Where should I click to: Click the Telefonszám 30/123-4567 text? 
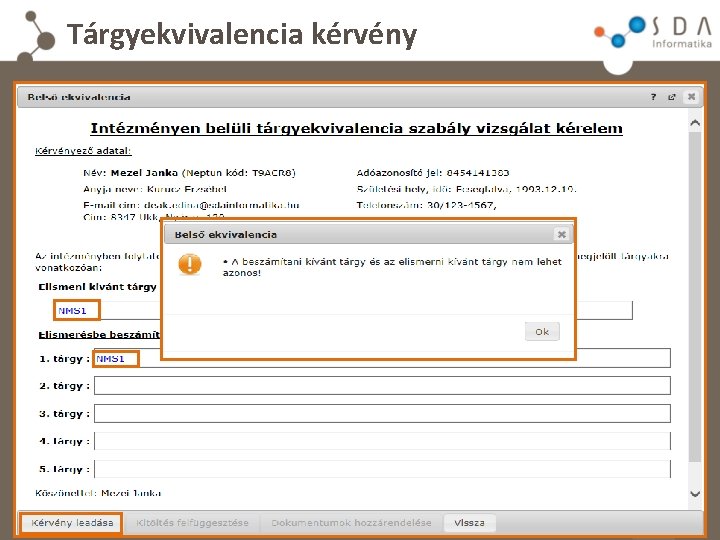[x=427, y=205]
